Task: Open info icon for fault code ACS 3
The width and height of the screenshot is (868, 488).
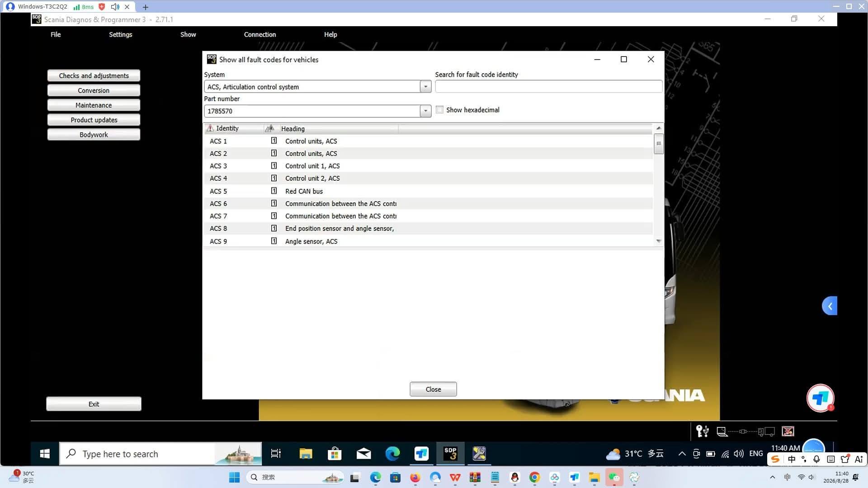Action: (x=274, y=166)
